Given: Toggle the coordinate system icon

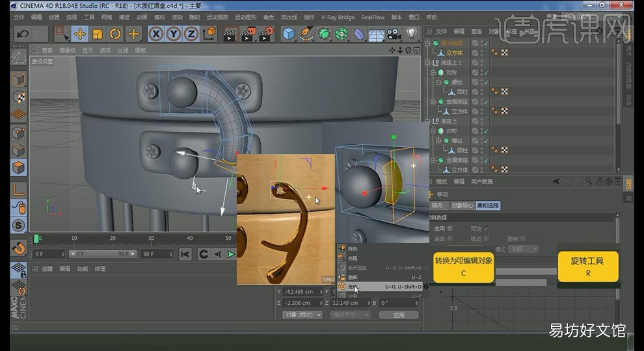Looking at the screenshot, I should [x=209, y=34].
